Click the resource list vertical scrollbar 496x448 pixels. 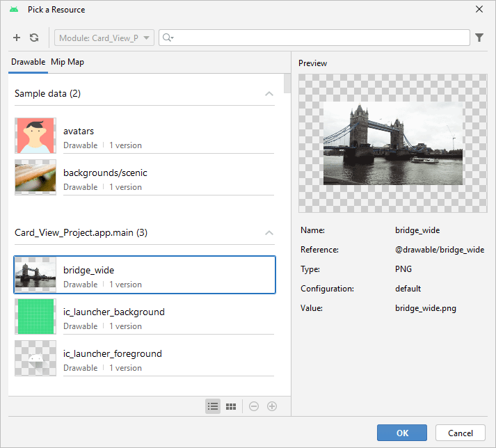[x=287, y=83]
